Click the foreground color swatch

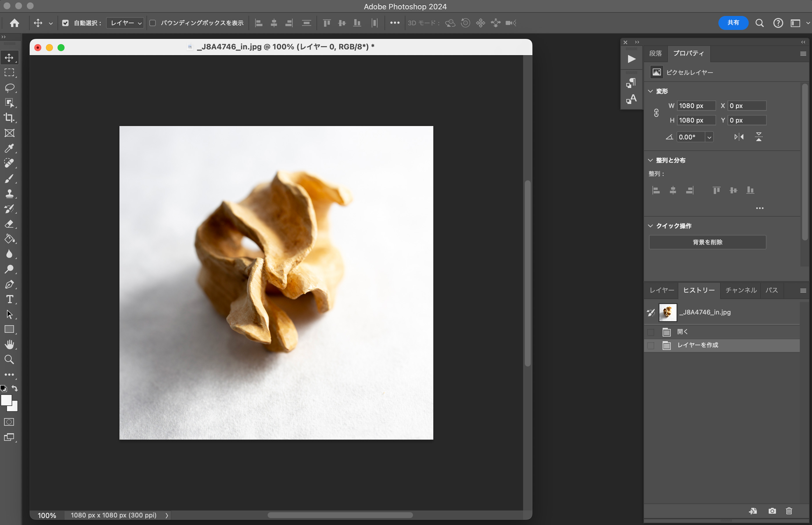point(6,400)
